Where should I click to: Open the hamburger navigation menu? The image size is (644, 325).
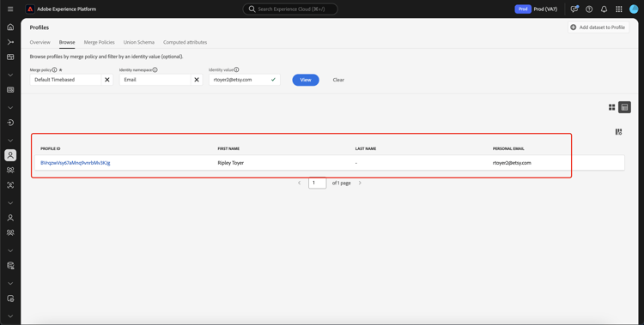coord(10,9)
